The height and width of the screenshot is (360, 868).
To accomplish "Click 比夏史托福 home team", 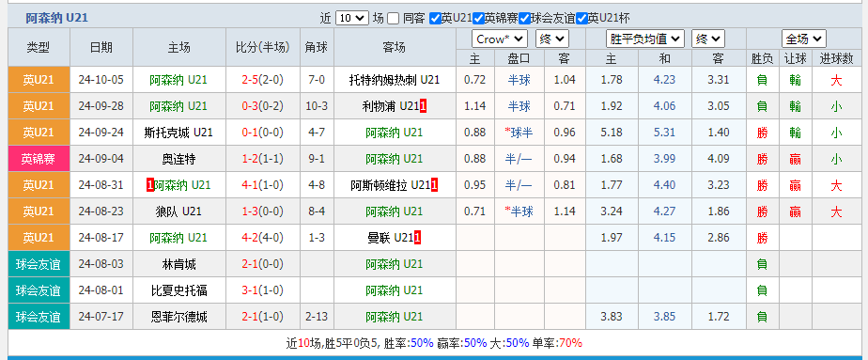I will (x=178, y=290).
